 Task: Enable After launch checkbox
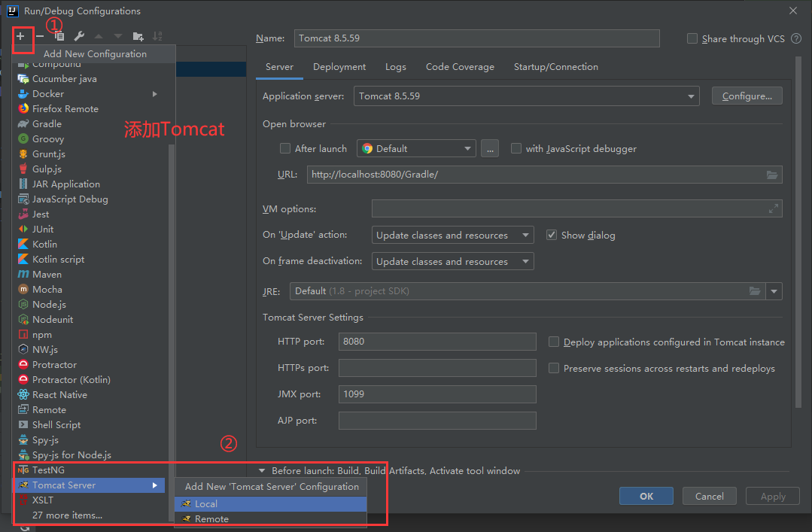[x=284, y=149]
